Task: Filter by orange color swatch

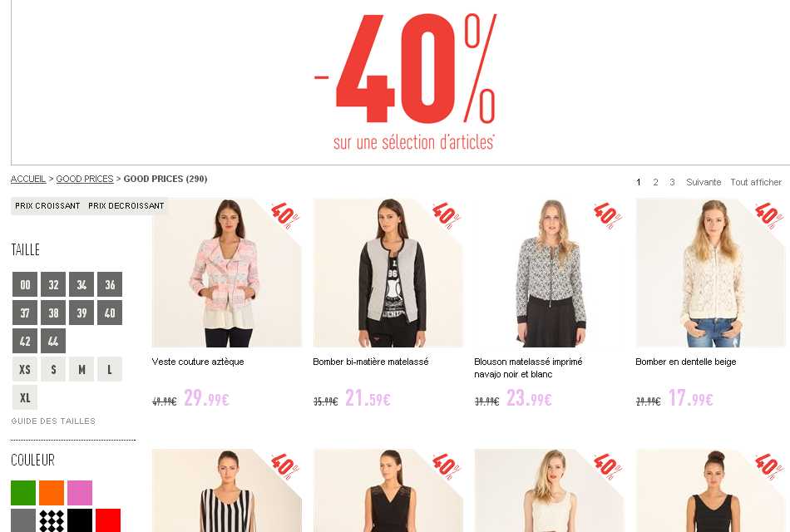Action: tap(52, 493)
